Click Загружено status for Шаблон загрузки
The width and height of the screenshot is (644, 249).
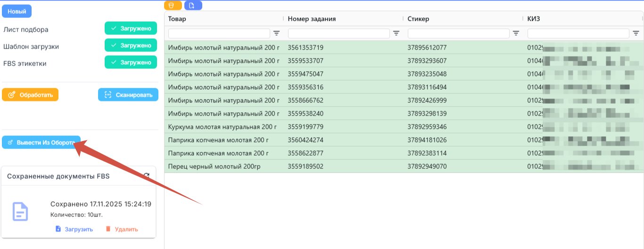point(131,45)
